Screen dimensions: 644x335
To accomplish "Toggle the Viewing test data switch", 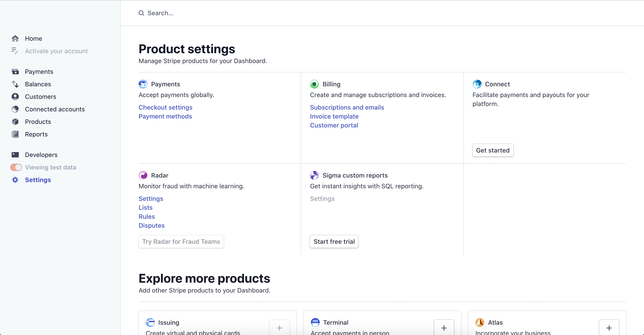I will tap(16, 167).
